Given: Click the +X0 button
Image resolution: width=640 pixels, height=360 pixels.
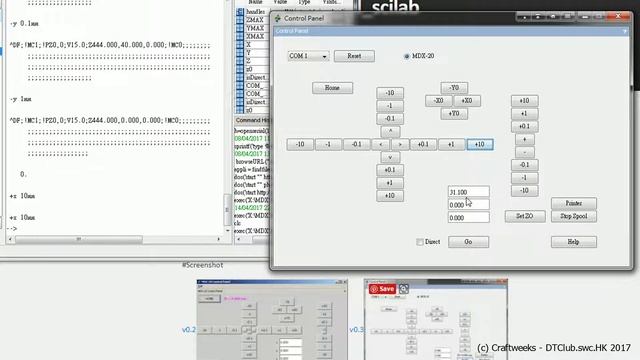Looking at the screenshot, I should pos(467,101).
